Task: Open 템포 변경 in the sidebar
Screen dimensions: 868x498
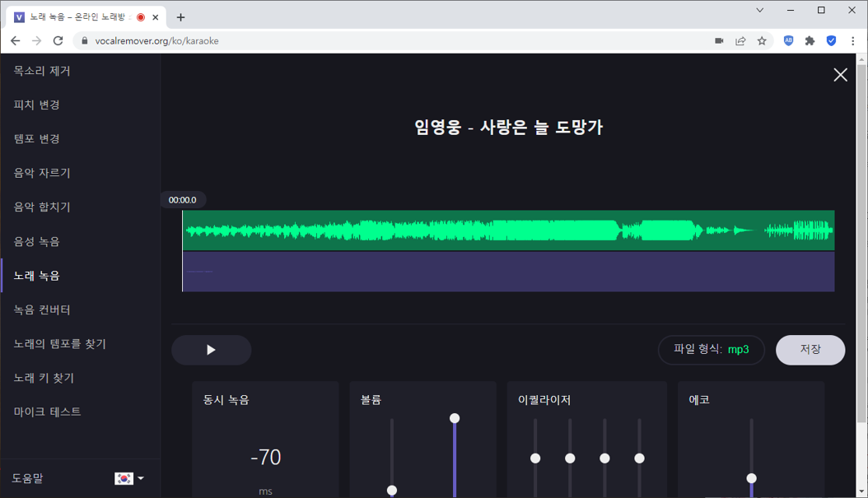Action: pyautogui.click(x=36, y=139)
